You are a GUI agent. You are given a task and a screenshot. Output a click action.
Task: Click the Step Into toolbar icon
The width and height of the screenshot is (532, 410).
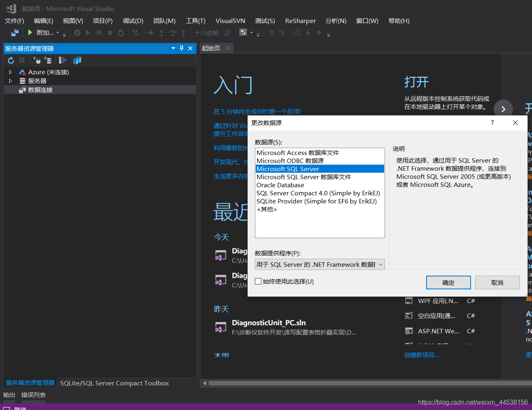(162, 33)
